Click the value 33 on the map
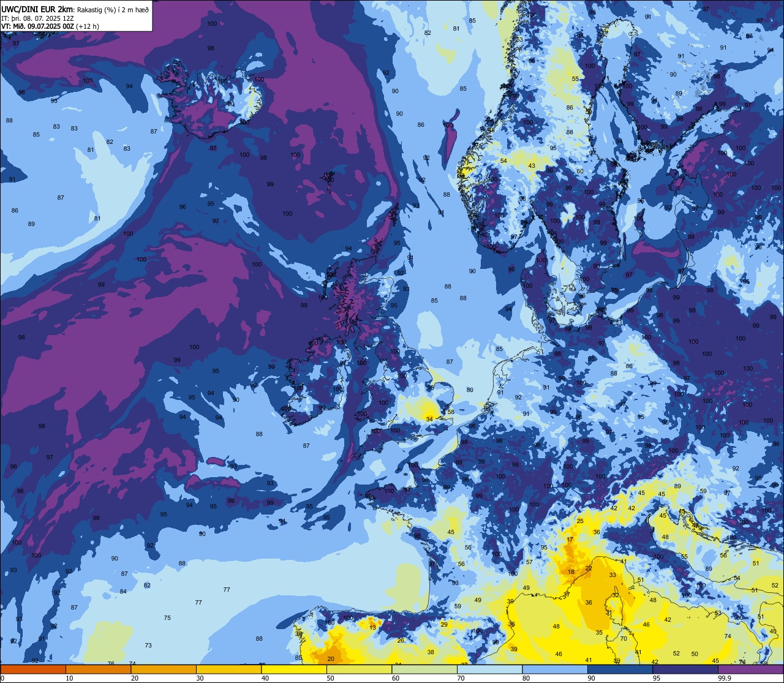The image size is (784, 683). pos(612,575)
